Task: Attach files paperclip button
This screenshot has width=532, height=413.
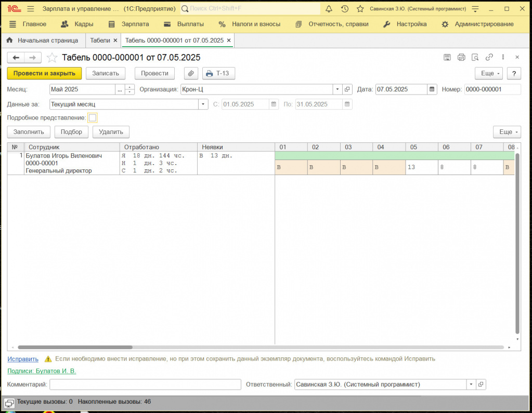Action: pos(191,73)
